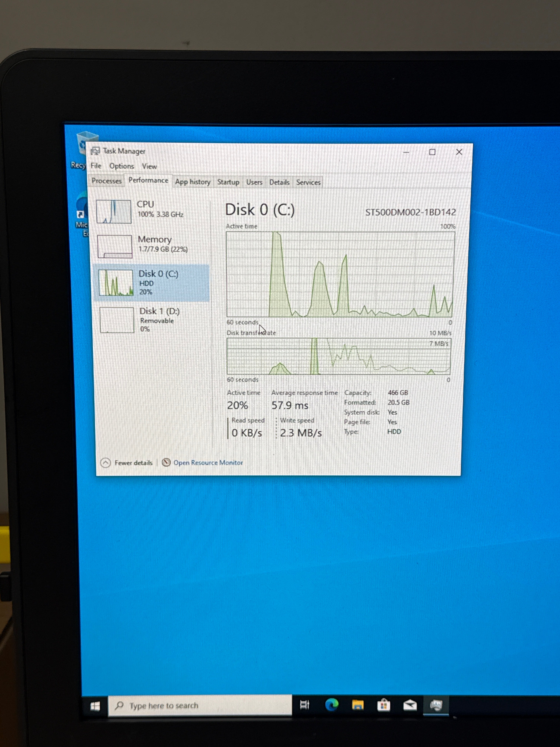The image size is (560, 747).
Task: Open the Mail app from the taskbar
Action: 410,705
